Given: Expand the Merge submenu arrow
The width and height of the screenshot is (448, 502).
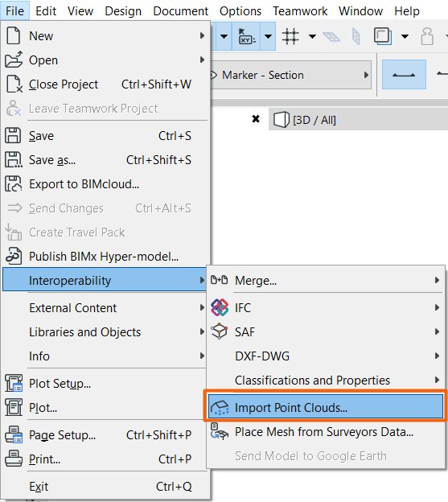Looking at the screenshot, I should (437, 280).
